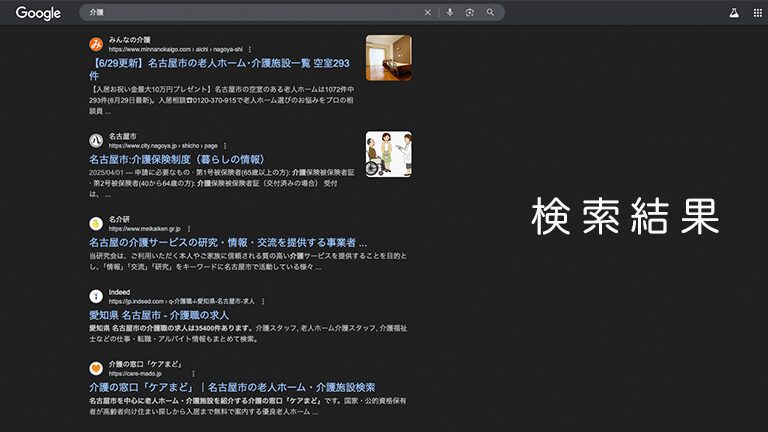Screen dimensions: 768x432
Task: Click the 名介研 site favicon
Action: pos(96,224)
